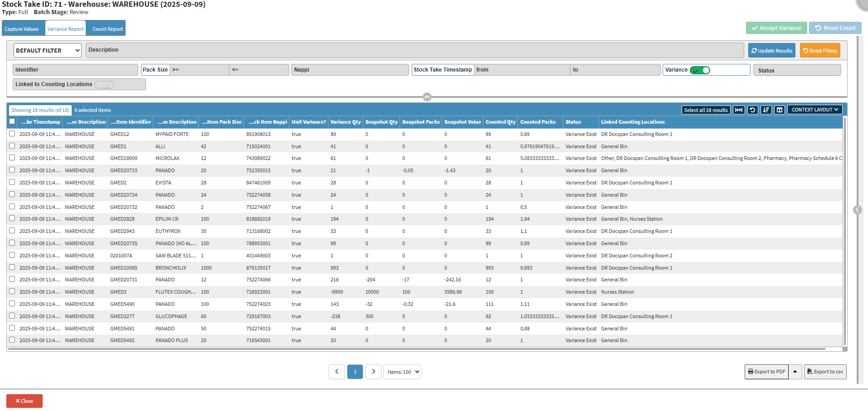The height and width of the screenshot is (411, 868).
Task: Click the reset table layout icon
Action: (x=752, y=110)
